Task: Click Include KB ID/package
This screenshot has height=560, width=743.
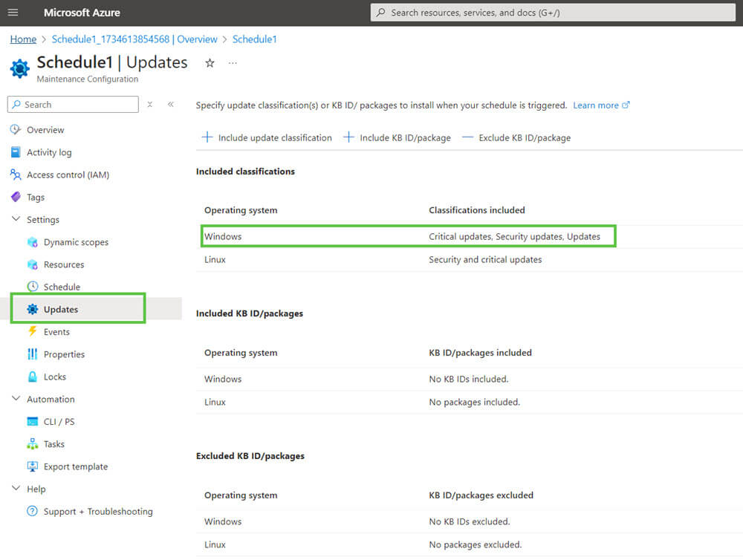Action: click(x=397, y=137)
